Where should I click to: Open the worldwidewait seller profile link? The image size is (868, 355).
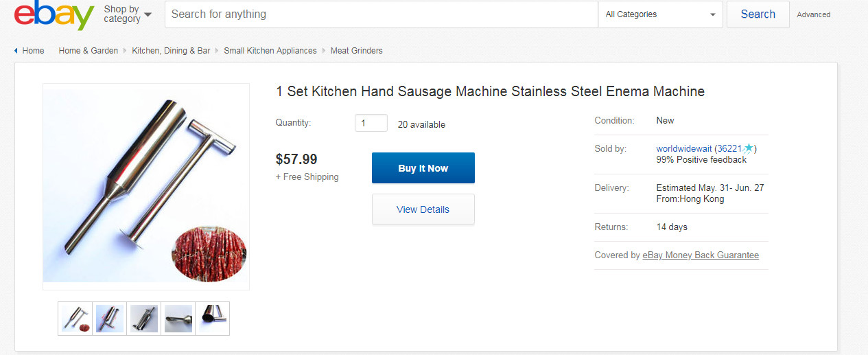683,148
